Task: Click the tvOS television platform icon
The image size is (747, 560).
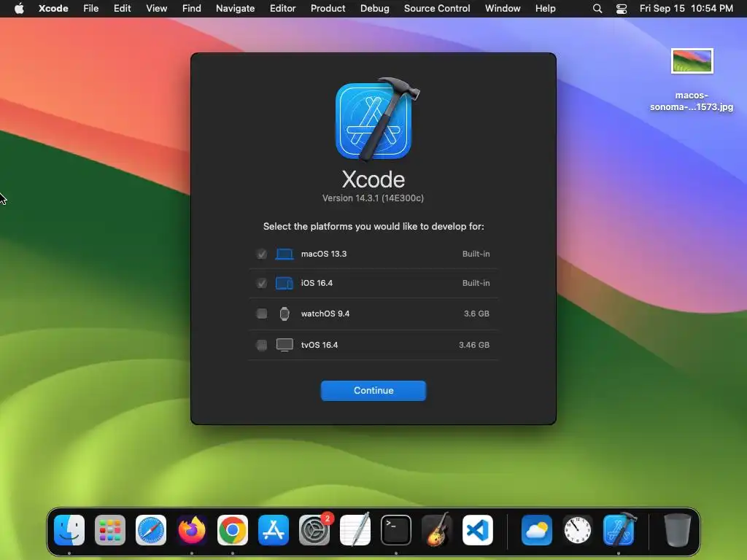Action: (285, 345)
